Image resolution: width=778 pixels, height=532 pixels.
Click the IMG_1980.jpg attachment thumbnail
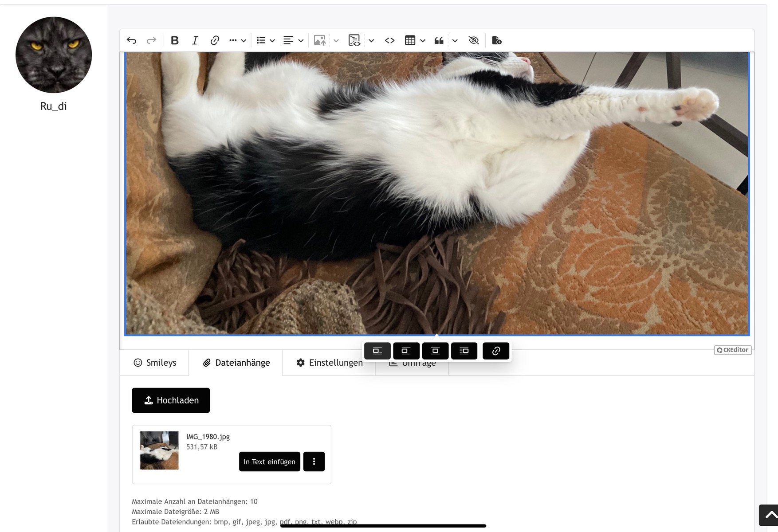(159, 450)
